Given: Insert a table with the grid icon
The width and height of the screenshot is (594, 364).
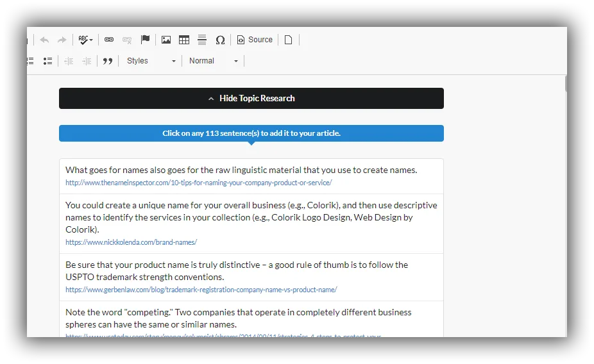Looking at the screenshot, I should (x=184, y=40).
